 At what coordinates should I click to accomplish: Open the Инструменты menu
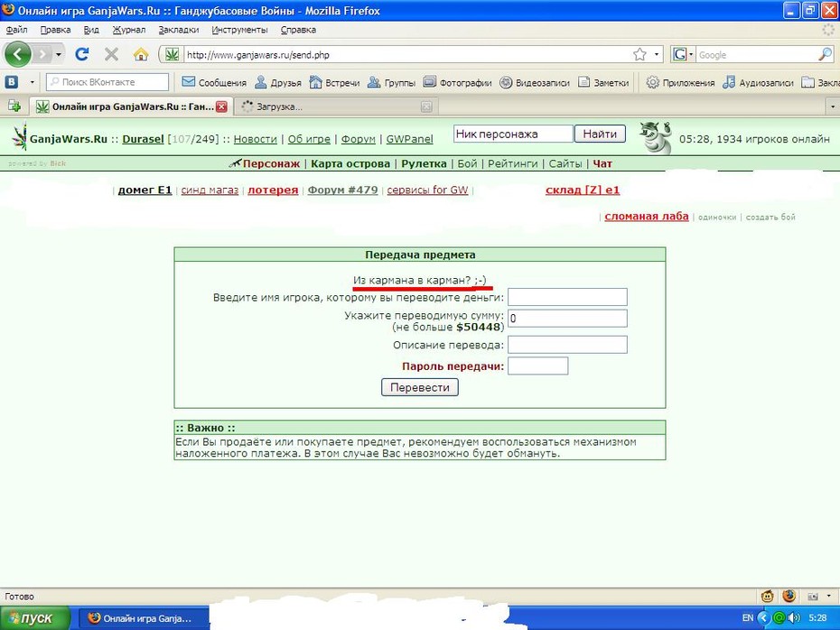[x=239, y=30]
